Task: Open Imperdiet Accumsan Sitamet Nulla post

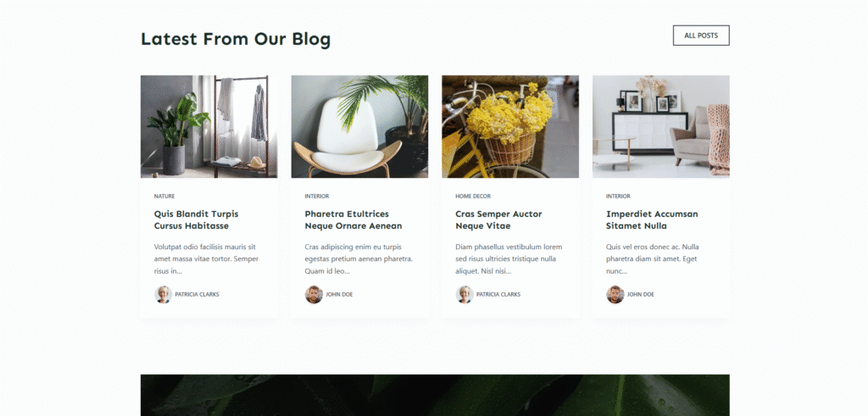Action: [x=652, y=219]
